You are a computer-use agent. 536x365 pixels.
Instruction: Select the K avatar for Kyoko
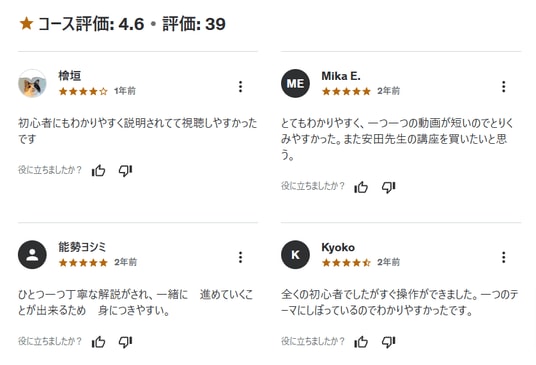pos(295,255)
